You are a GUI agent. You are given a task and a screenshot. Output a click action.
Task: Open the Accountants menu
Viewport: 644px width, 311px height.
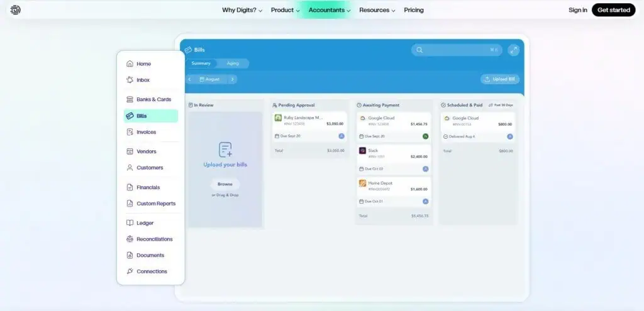click(330, 10)
